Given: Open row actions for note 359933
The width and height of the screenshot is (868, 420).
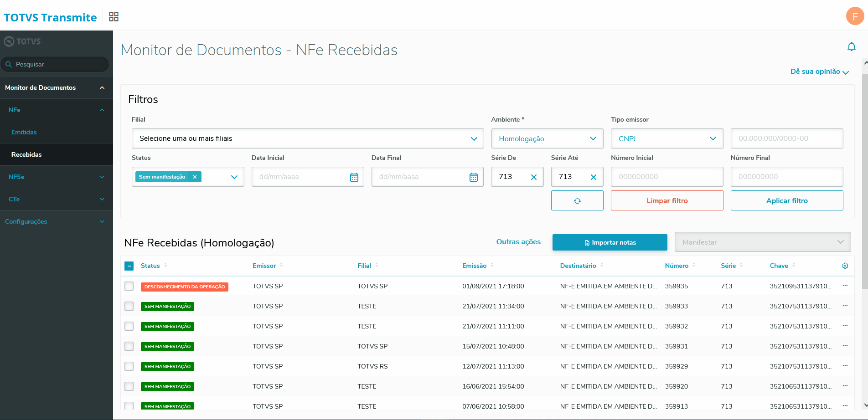Looking at the screenshot, I should tap(845, 306).
